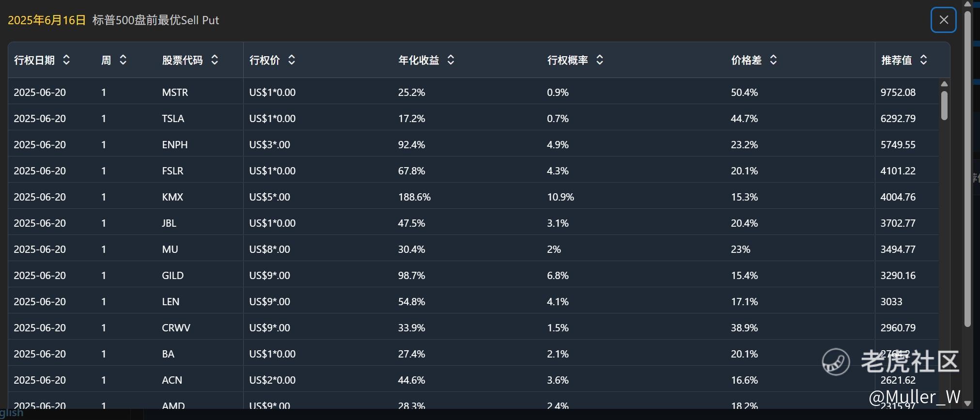The image size is (980, 420).
Task: Select the GILD row
Action: click(x=473, y=275)
